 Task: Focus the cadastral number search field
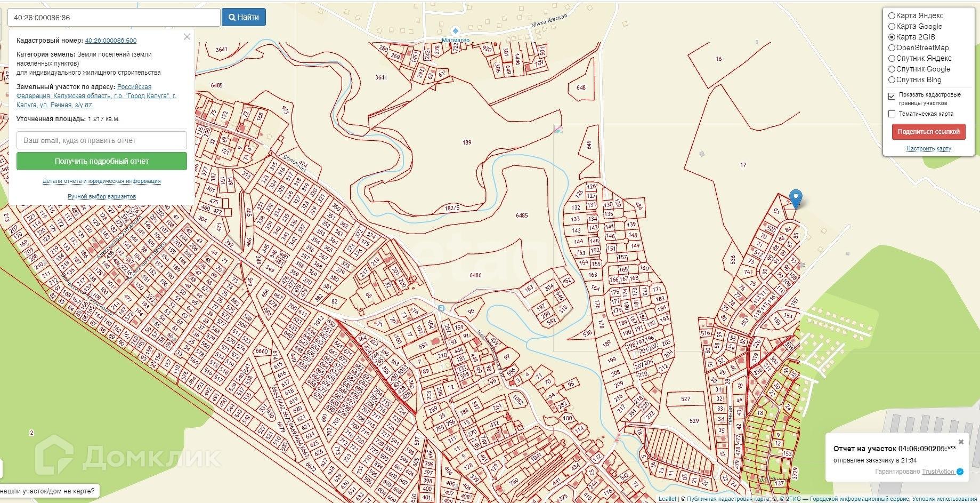[x=114, y=18]
